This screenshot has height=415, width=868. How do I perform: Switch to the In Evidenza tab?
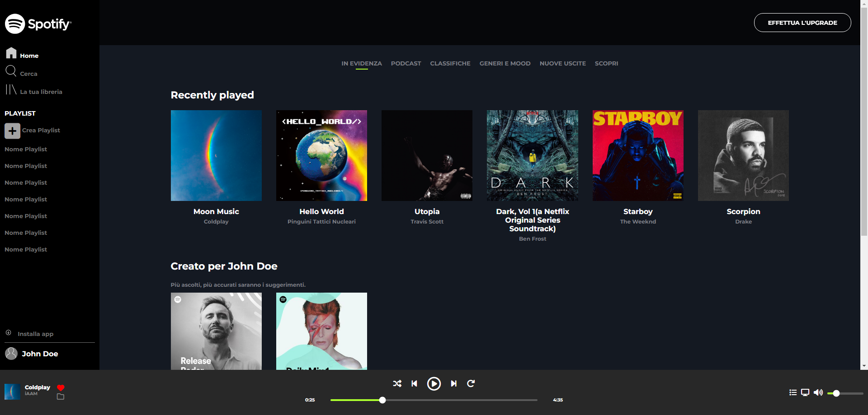(362, 64)
